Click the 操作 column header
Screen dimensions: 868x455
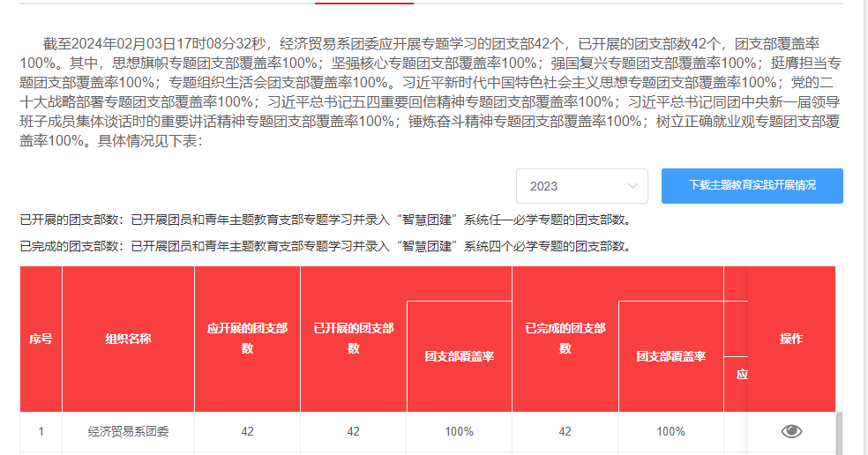(791, 339)
